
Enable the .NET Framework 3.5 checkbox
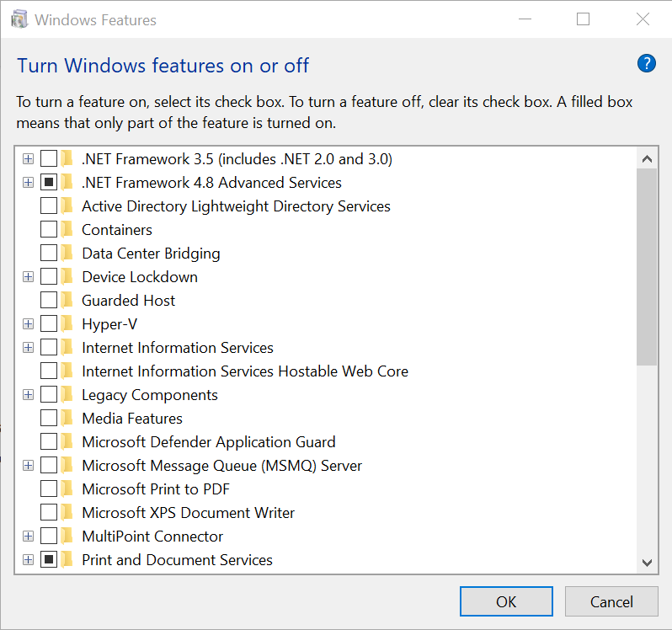(x=49, y=159)
